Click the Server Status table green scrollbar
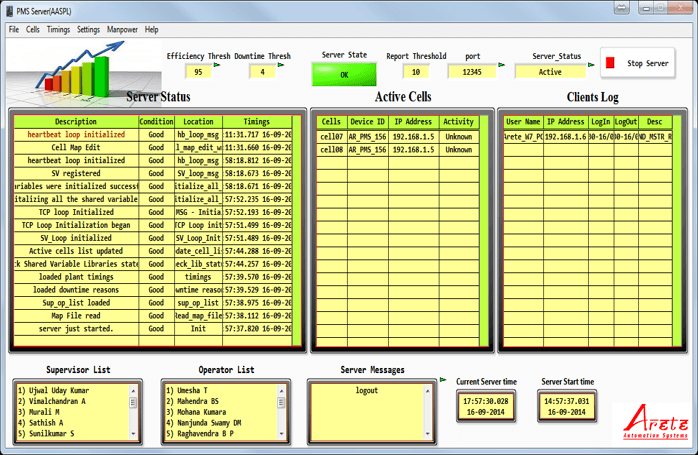The height and width of the screenshot is (455, 698). tap(296, 231)
